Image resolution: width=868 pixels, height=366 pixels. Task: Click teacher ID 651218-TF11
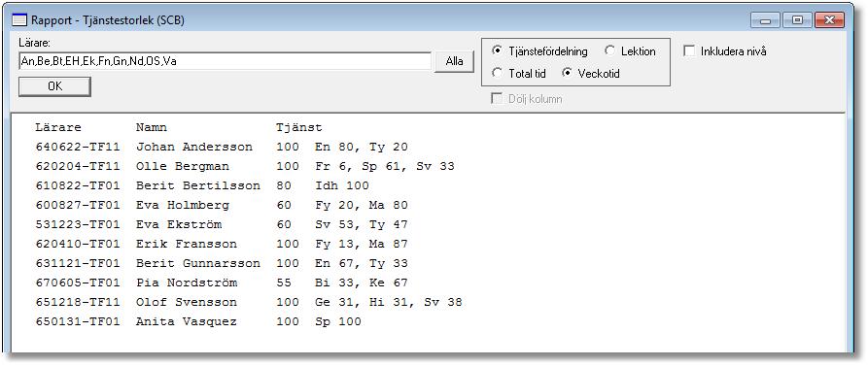point(78,302)
